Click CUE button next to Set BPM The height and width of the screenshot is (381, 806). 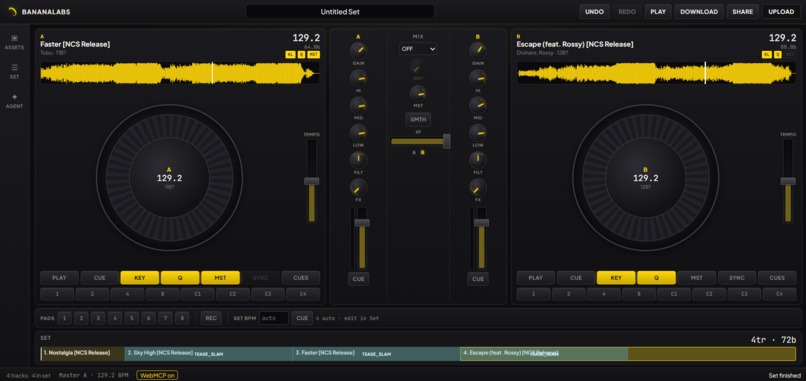click(x=302, y=318)
